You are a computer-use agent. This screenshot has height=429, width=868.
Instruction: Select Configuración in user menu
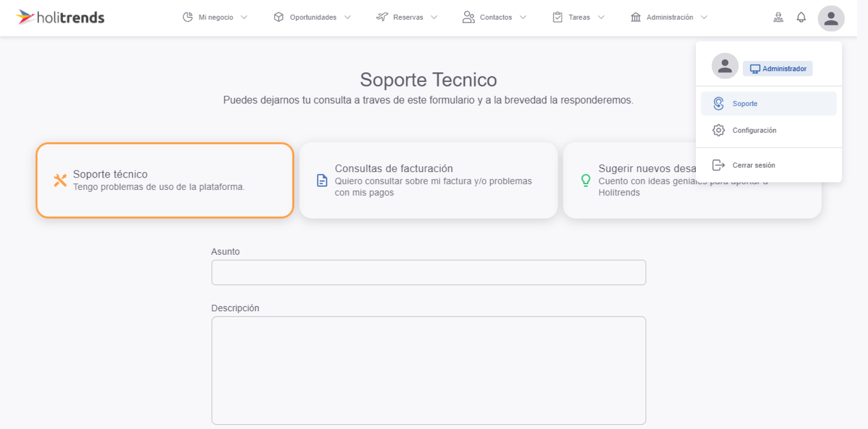(769, 130)
